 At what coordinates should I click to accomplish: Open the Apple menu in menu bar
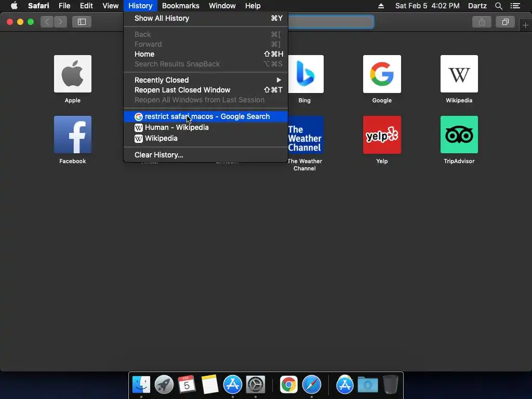click(14, 6)
